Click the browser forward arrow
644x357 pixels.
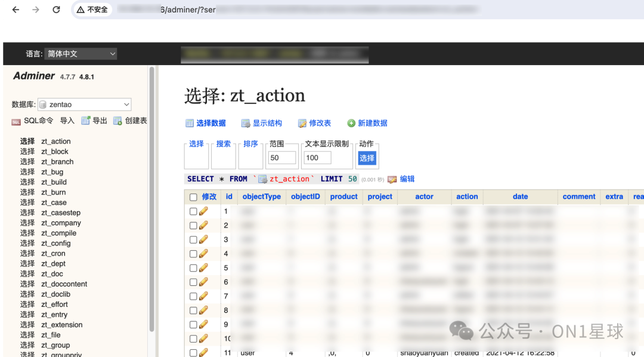(36, 10)
